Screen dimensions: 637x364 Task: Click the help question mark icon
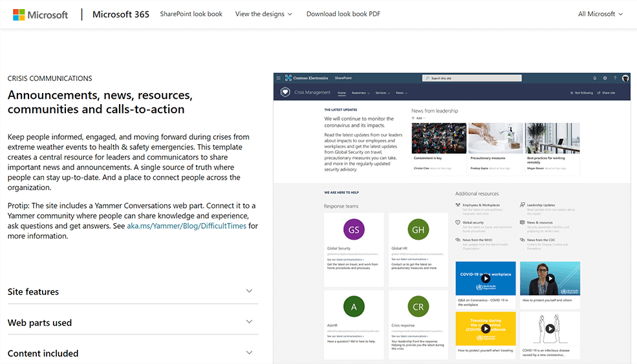pyautogui.click(x=615, y=78)
